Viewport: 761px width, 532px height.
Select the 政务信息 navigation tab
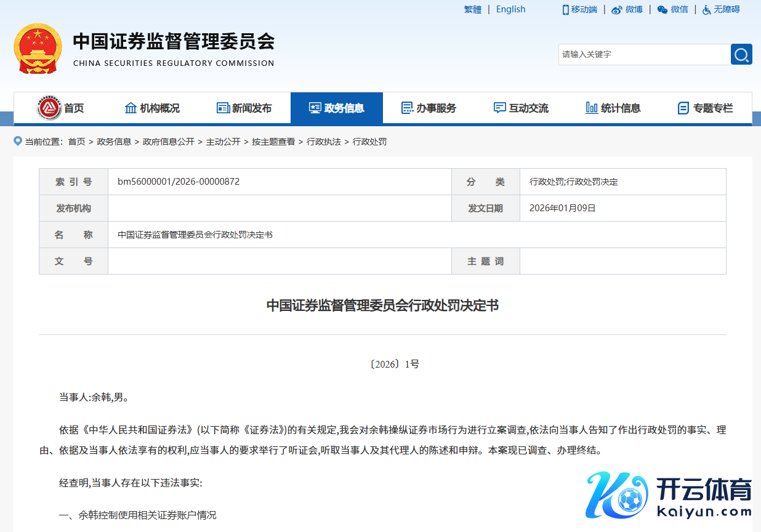tap(337, 108)
